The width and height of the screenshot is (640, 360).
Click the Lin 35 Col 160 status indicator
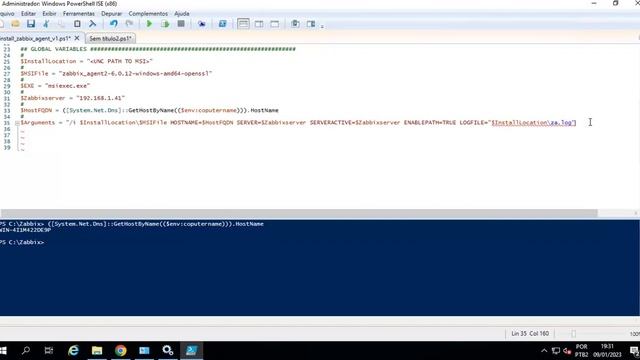tap(530, 333)
